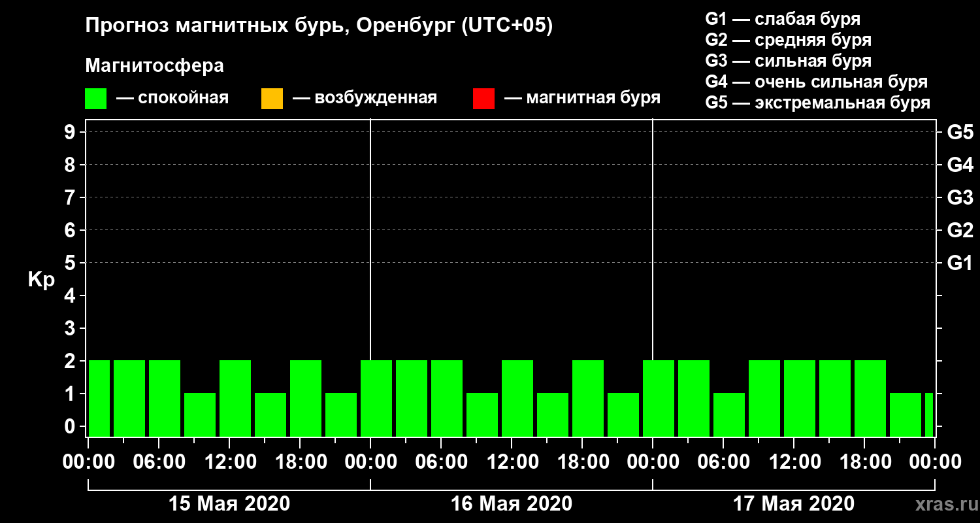Click the orange 'возбужденная' legend swatch

tap(272, 99)
